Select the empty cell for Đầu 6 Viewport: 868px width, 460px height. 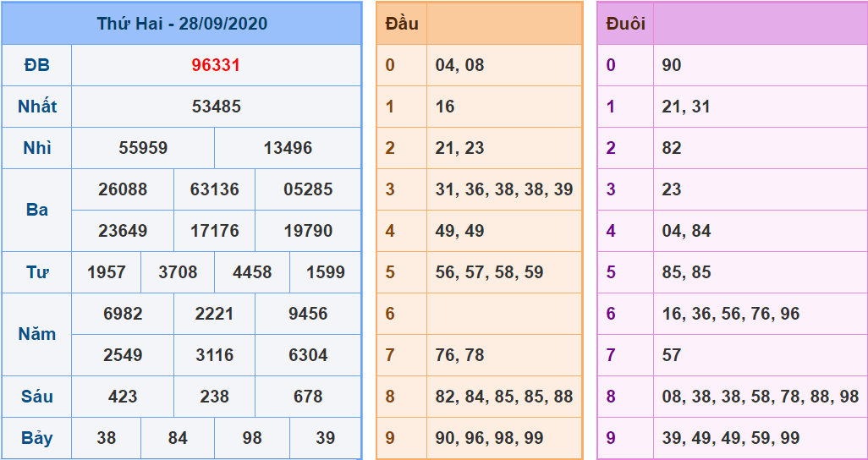504,314
